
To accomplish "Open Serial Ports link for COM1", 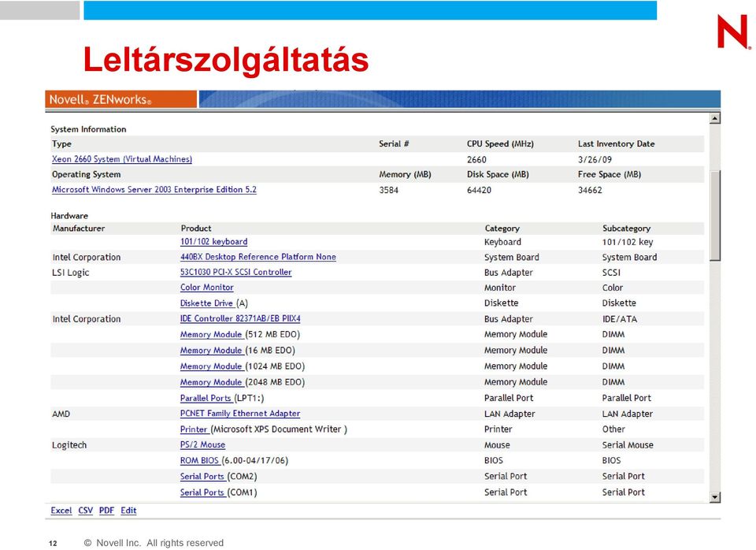I will [x=202, y=492].
